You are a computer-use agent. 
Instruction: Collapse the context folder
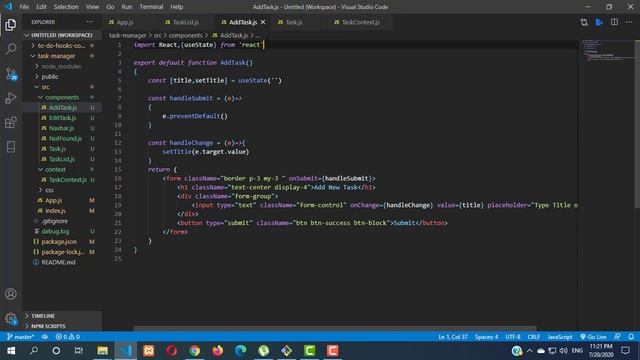[x=55, y=169]
